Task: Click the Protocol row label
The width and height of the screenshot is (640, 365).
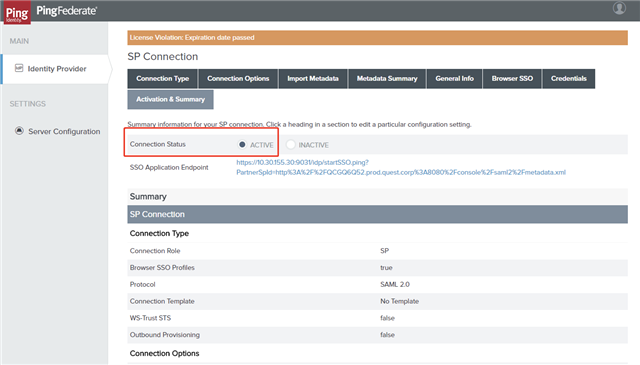Action: [x=142, y=285]
